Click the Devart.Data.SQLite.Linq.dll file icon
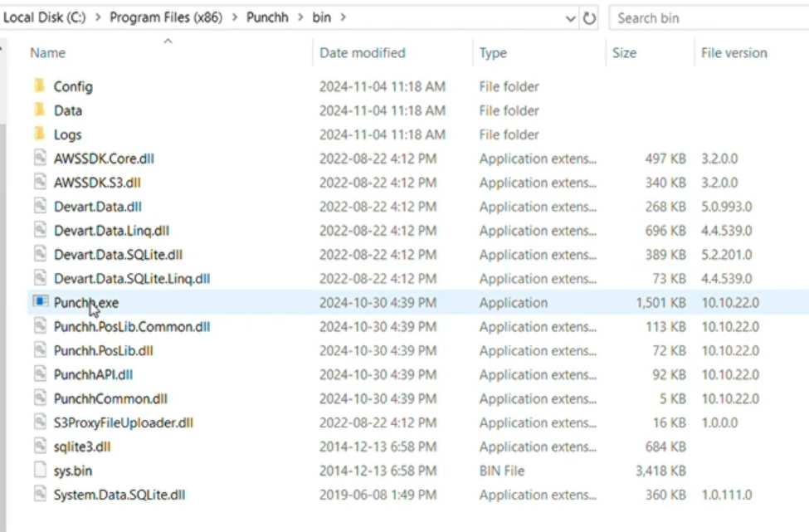 coord(41,277)
